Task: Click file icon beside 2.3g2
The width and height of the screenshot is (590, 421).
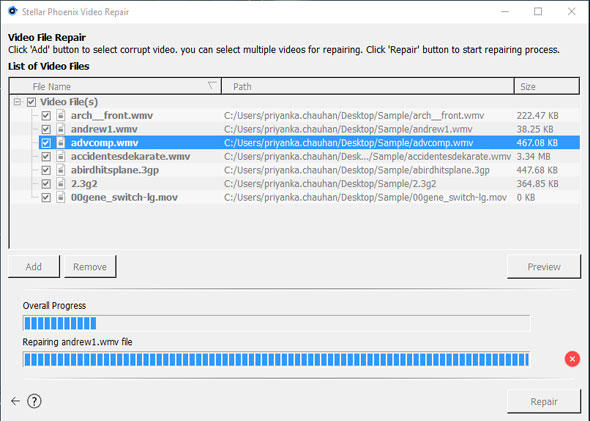Action: pos(61,183)
